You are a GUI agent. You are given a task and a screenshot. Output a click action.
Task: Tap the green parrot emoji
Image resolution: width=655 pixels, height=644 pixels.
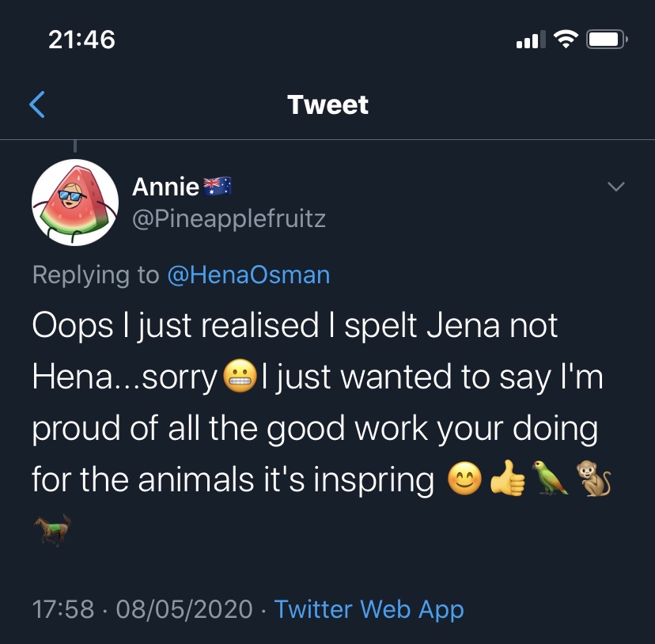click(550, 479)
